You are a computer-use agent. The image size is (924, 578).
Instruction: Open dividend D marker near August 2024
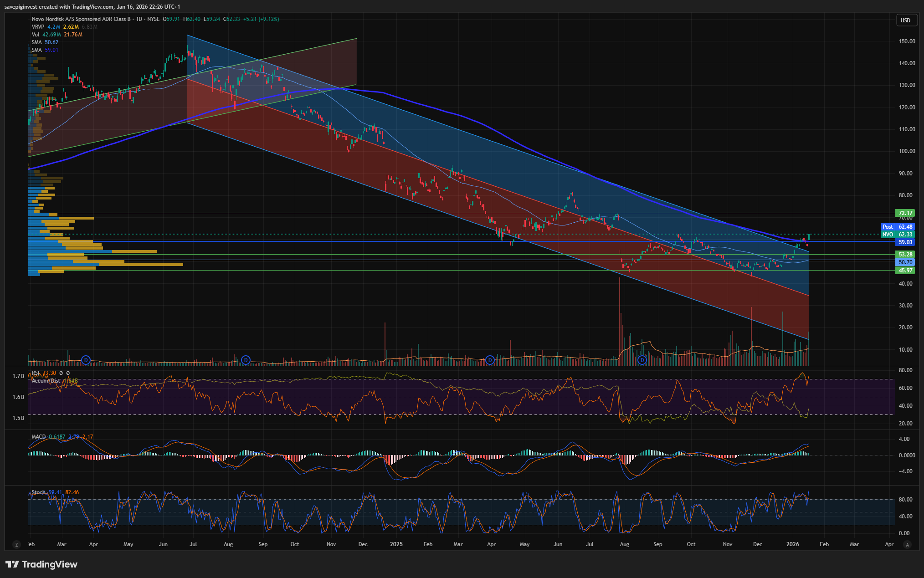[x=246, y=360]
